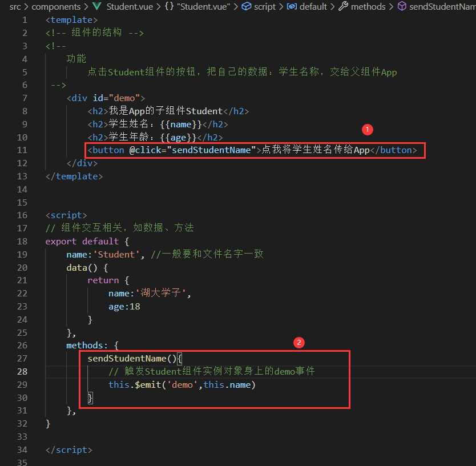Viewport: 476px width, 466px height.
Task: Click the {{age}} interpolation
Action: coord(179,138)
